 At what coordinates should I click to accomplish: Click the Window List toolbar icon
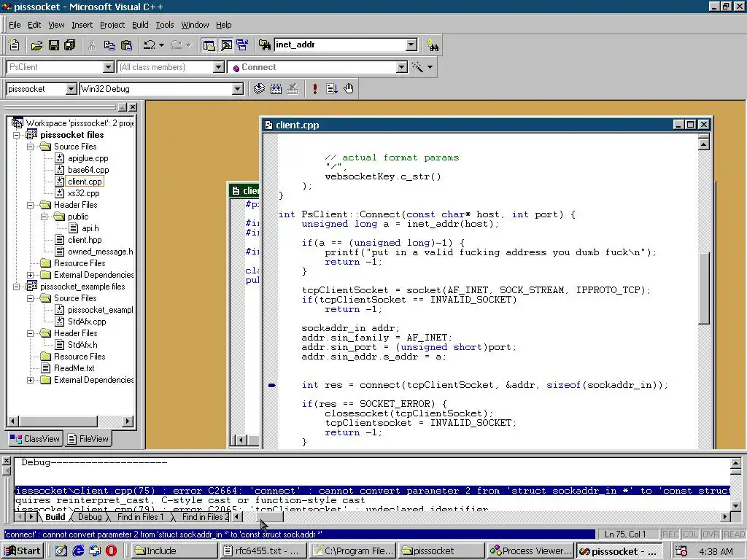pyautogui.click(x=242, y=45)
